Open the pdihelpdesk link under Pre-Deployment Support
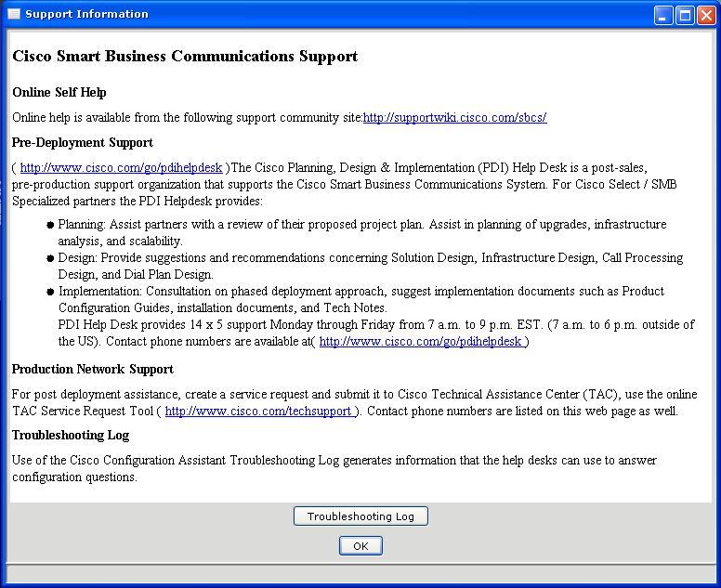721x588 pixels. [121, 168]
